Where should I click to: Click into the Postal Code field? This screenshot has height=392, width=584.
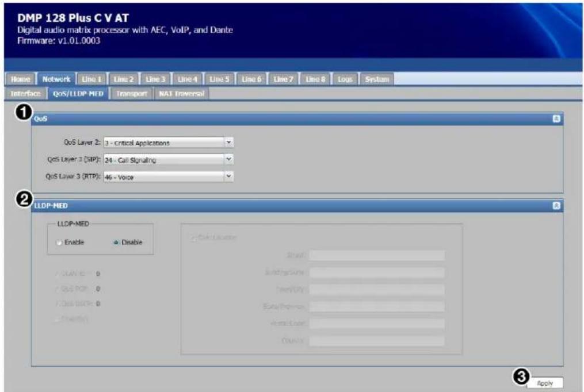pos(376,324)
